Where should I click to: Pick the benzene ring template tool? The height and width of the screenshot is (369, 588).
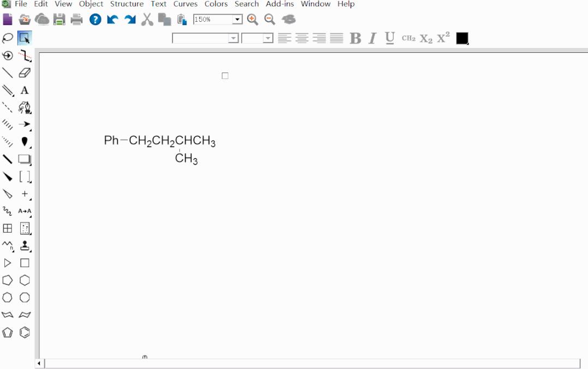point(25,331)
